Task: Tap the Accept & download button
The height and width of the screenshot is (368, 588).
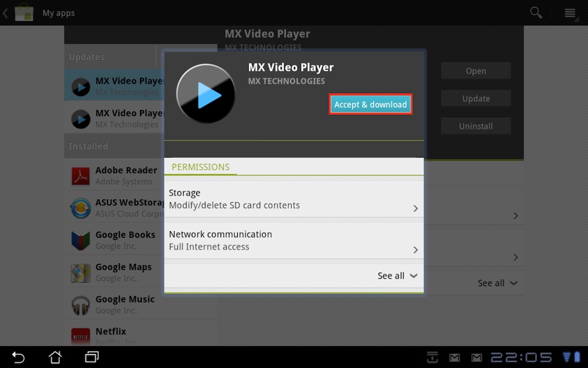Action: pos(370,105)
